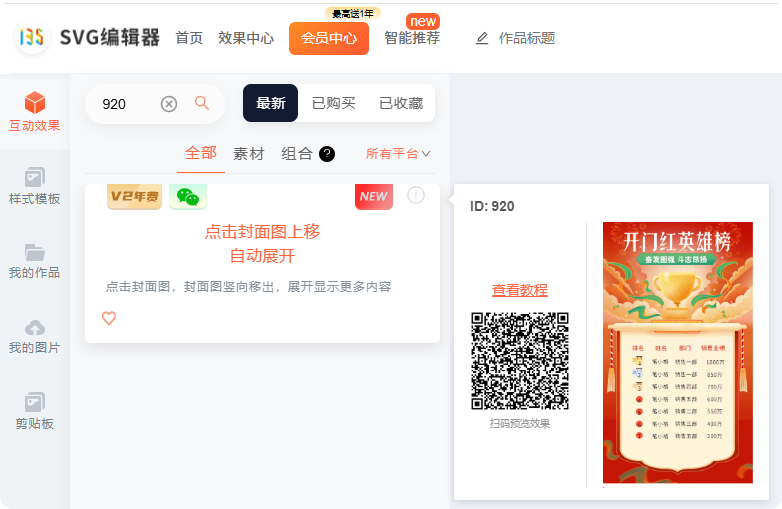Open the 样式模板 sidebar panel
Image resolution: width=782 pixels, height=509 pixels.
[34, 186]
